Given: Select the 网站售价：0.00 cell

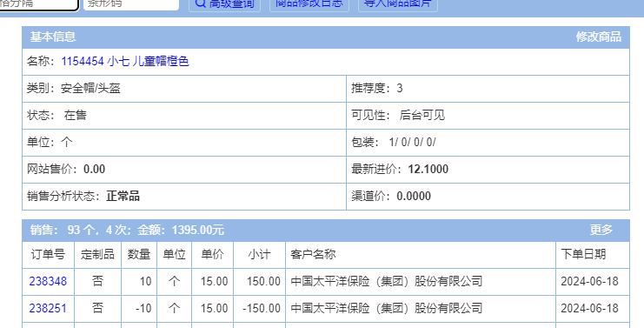Looking at the screenshot, I should point(184,170).
